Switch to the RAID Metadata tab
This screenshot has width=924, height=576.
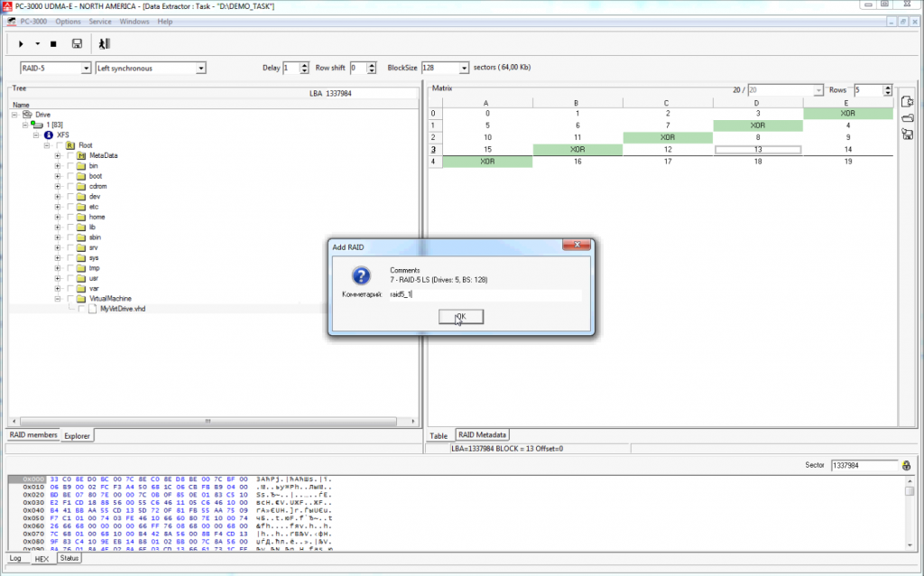(483, 435)
